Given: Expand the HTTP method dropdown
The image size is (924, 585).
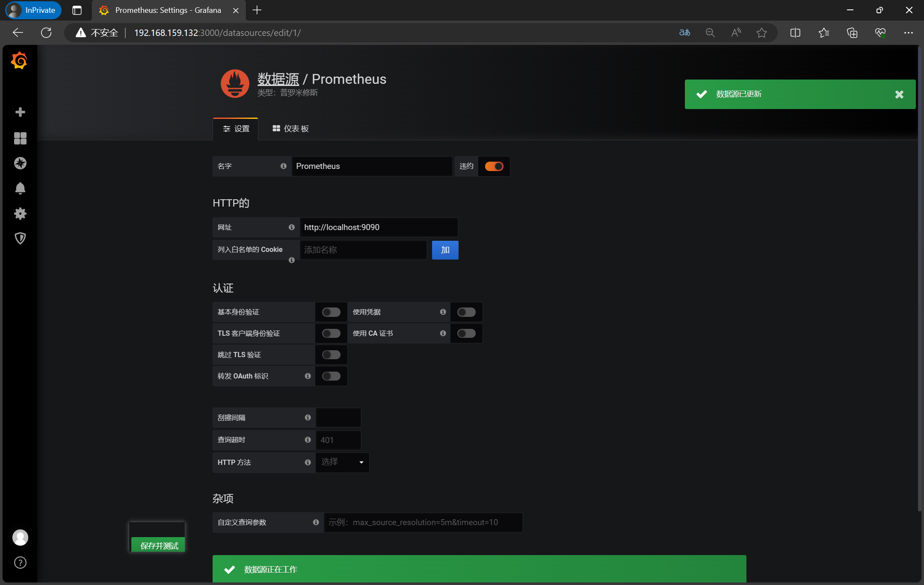Looking at the screenshot, I should (342, 462).
